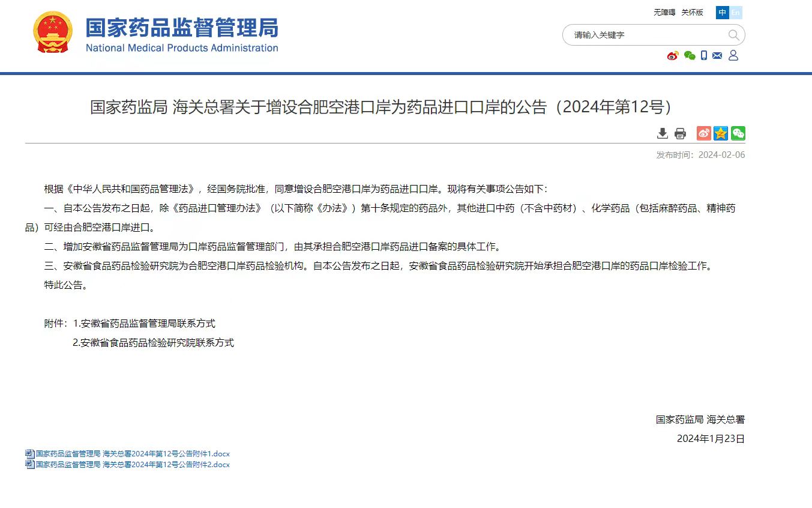Click the email envelope icon
The width and height of the screenshot is (812, 508).
point(717,56)
